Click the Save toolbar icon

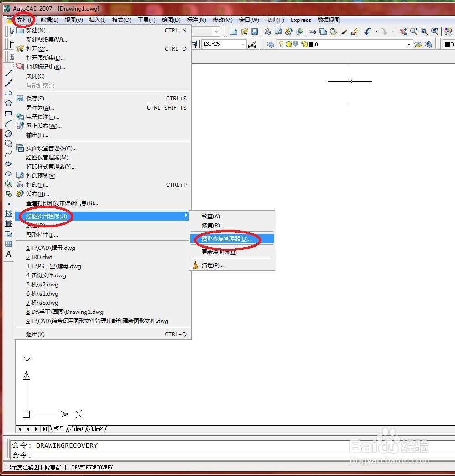(x=255, y=31)
